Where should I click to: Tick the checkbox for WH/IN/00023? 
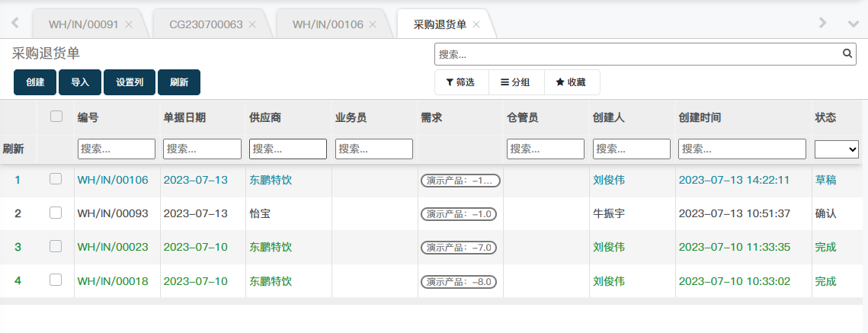(56, 246)
